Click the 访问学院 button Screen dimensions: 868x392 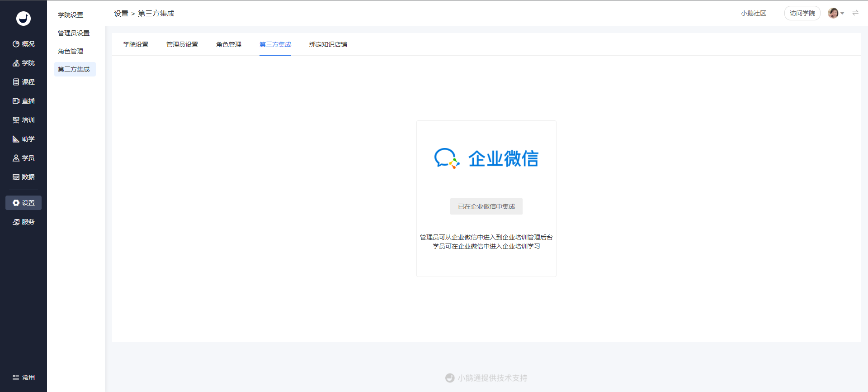(802, 13)
